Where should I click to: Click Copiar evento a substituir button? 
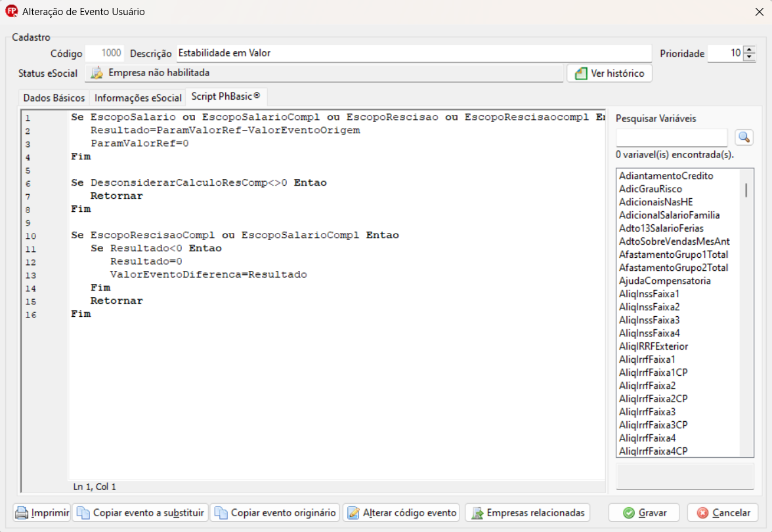(140, 513)
